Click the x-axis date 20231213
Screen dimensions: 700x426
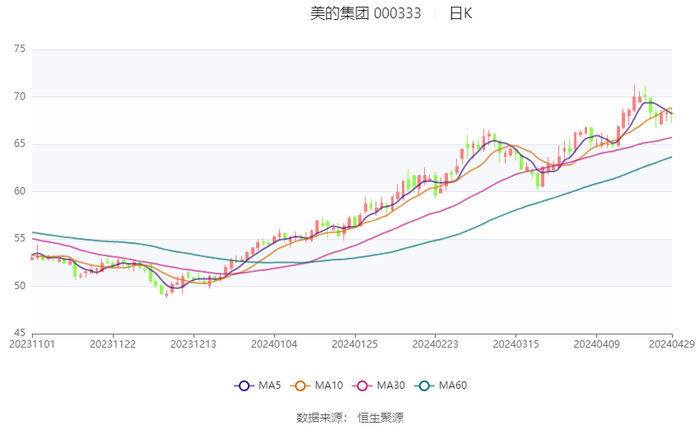pyautogui.click(x=193, y=344)
